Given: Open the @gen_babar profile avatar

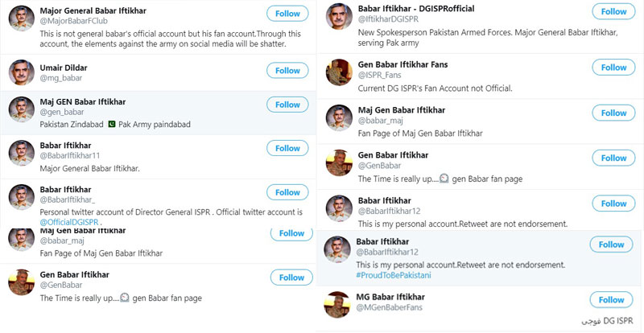Looking at the screenshot, I should point(22,109).
